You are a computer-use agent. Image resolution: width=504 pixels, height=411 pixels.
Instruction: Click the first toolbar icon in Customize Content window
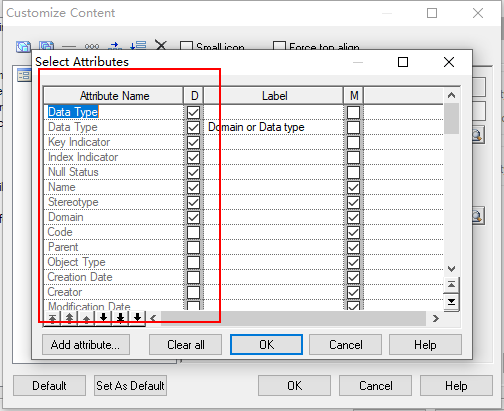pyautogui.click(x=23, y=46)
